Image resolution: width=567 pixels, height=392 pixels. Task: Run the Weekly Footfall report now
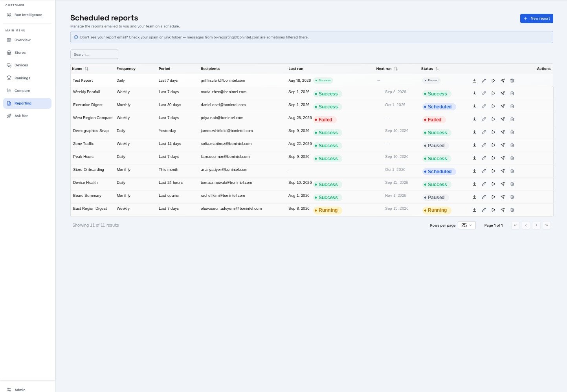click(493, 93)
